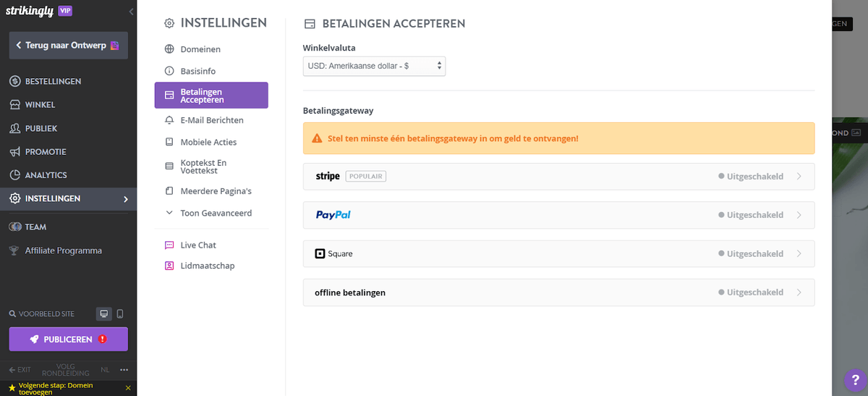Screen dimensions: 868x396
Task: Expand the Stripe gateway chevron
Action: point(799,176)
